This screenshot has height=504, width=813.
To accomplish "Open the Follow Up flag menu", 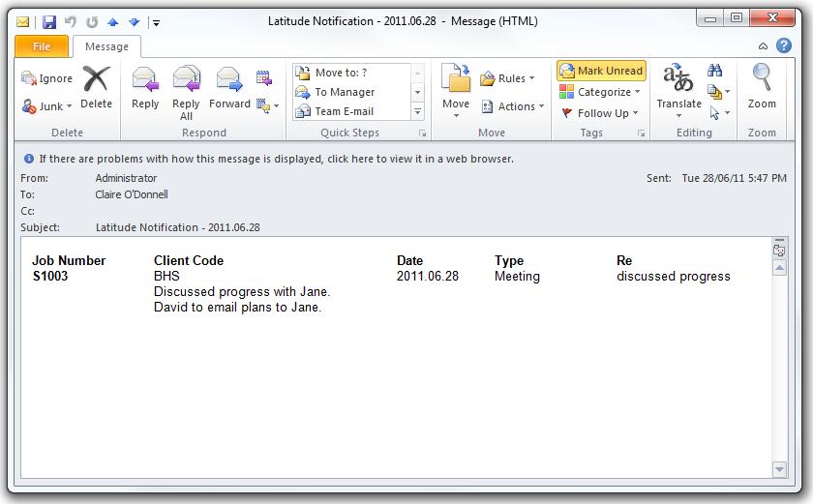I will click(x=601, y=113).
